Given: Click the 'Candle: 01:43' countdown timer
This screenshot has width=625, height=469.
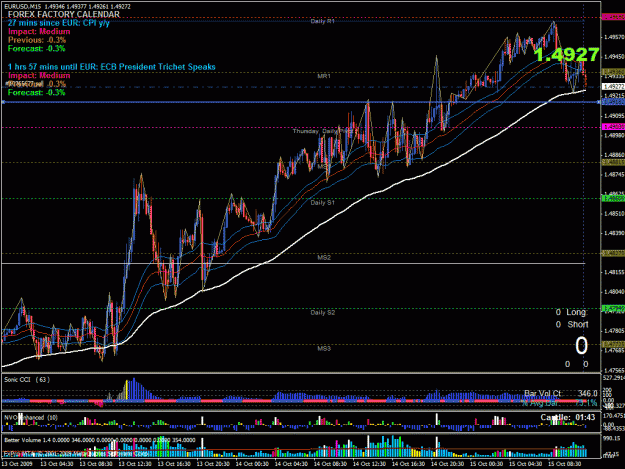Looking at the screenshot, I should click(x=568, y=417).
